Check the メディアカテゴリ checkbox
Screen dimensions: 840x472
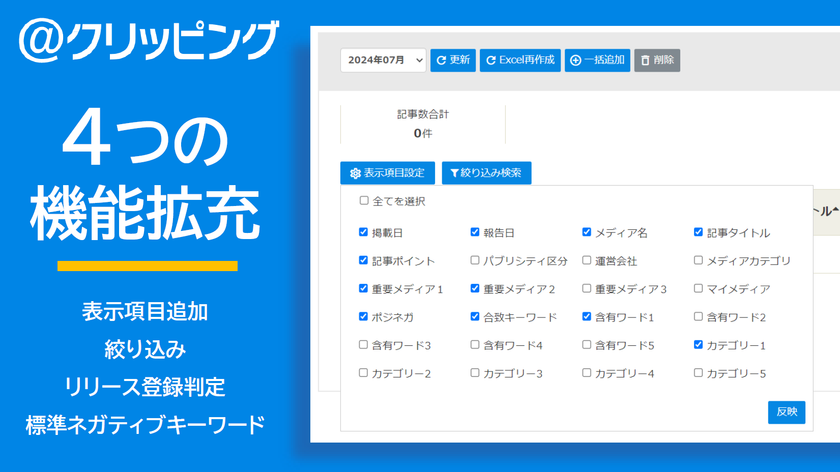[698, 260]
